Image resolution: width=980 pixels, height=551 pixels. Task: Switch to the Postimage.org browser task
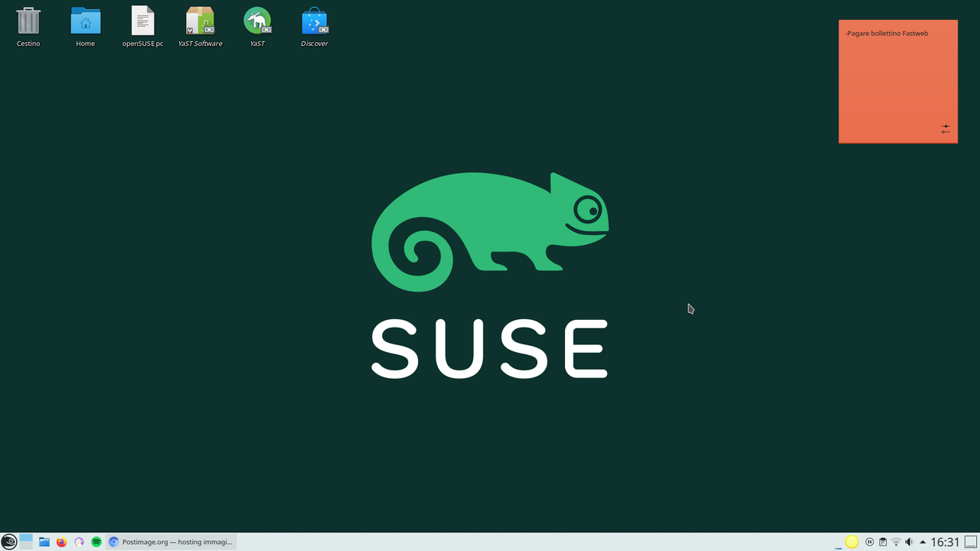tap(172, 542)
